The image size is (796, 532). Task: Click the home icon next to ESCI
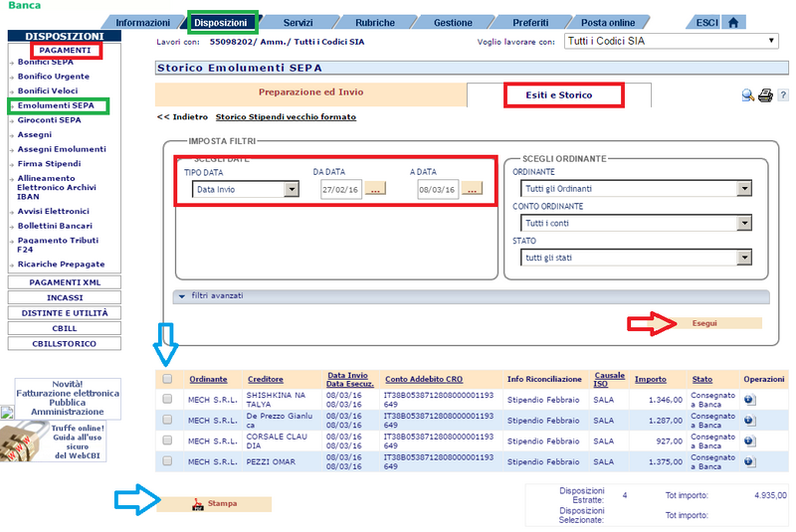coord(733,22)
